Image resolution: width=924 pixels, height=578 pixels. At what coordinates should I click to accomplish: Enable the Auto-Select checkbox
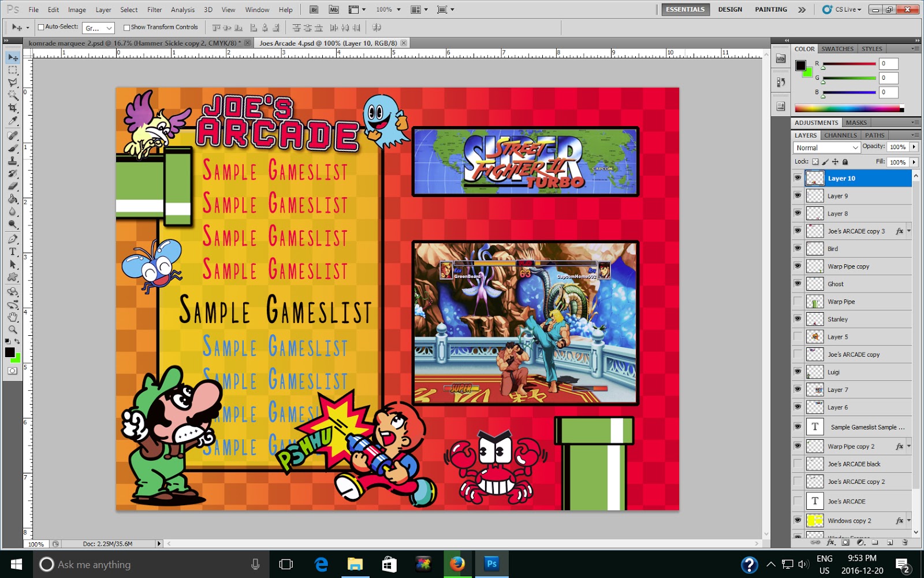pyautogui.click(x=40, y=27)
